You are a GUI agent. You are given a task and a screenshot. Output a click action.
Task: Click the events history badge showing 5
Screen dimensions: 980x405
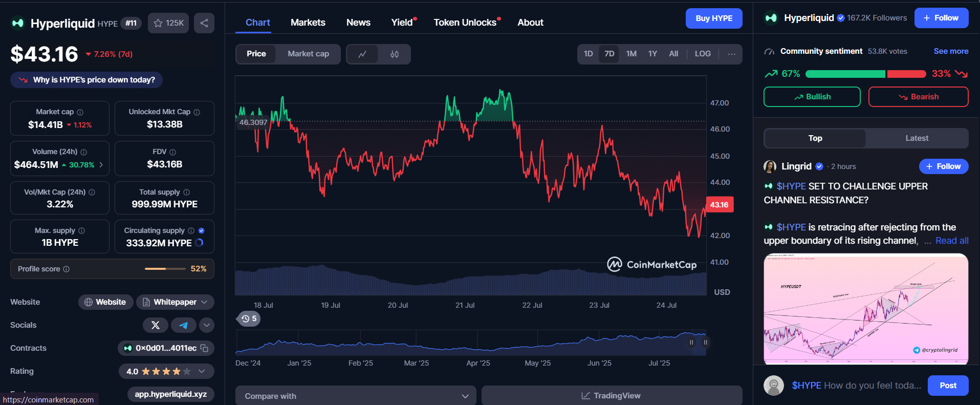[249, 318]
